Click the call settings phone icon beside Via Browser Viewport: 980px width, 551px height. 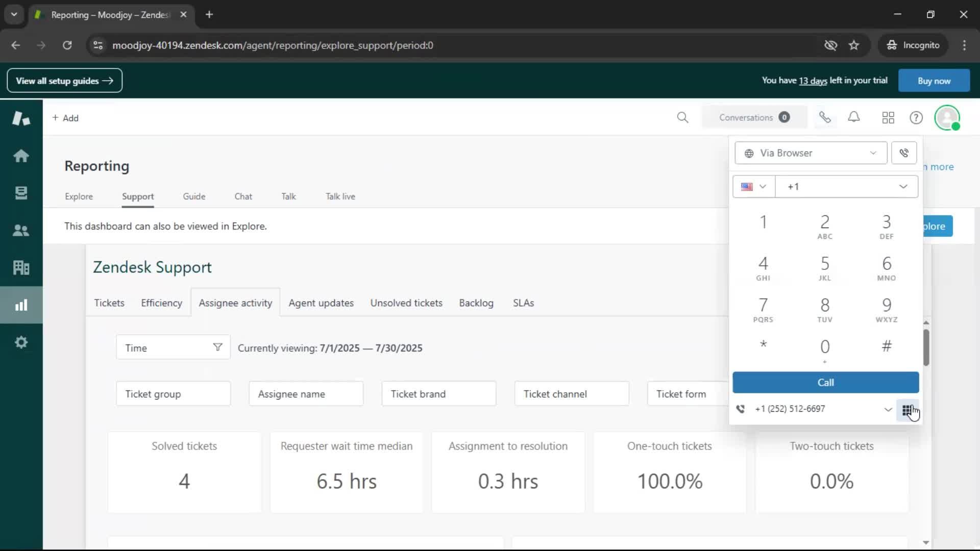(x=904, y=153)
